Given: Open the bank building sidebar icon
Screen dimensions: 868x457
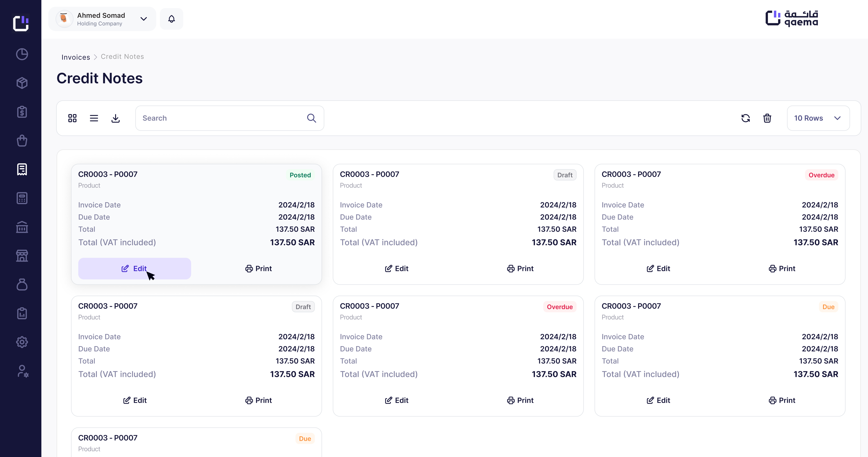Looking at the screenshot, I should pyautogui.click(x=22, y=227).
